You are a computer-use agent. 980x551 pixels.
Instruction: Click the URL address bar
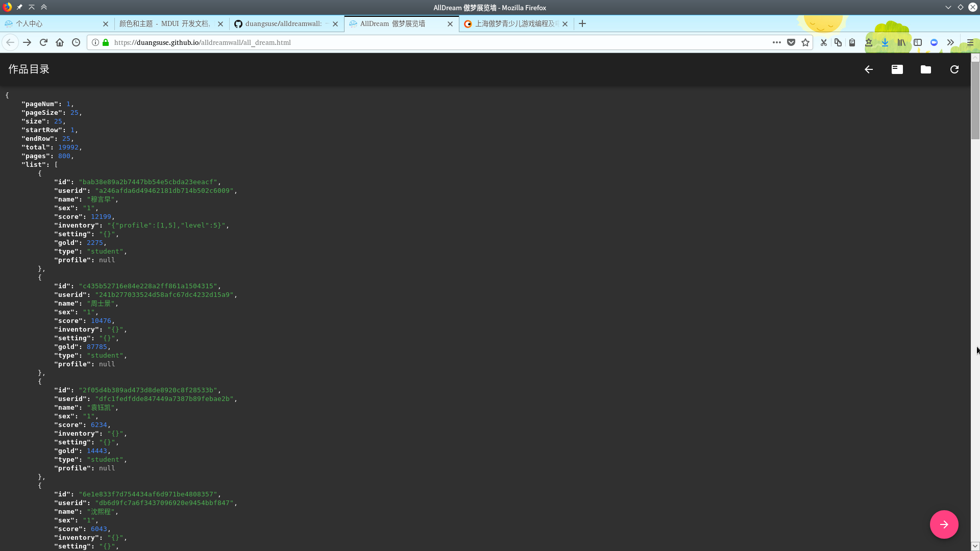coord(434,42)
